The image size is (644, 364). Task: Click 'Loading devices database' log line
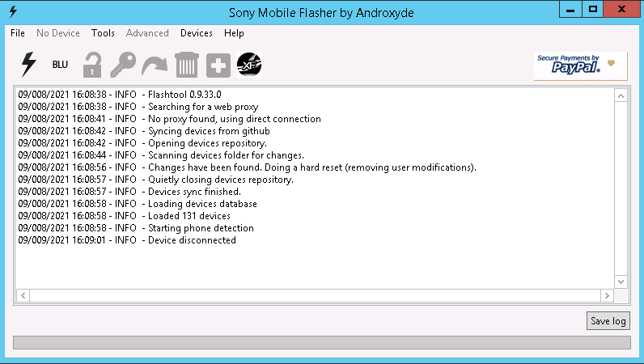tap(138, 204)
